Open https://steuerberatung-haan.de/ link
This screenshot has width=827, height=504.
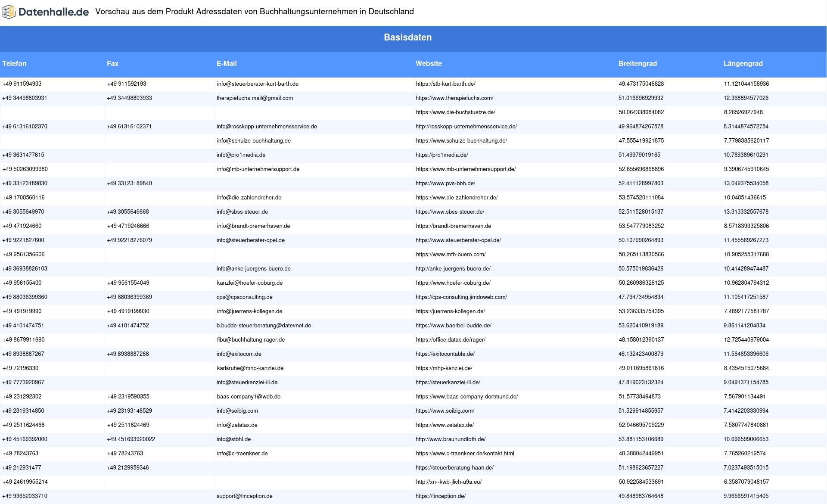click(454, 468)
